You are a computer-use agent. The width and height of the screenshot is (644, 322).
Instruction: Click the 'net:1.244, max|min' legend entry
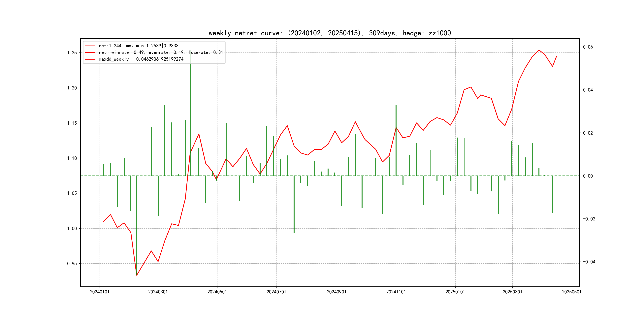tap(139, 46)
